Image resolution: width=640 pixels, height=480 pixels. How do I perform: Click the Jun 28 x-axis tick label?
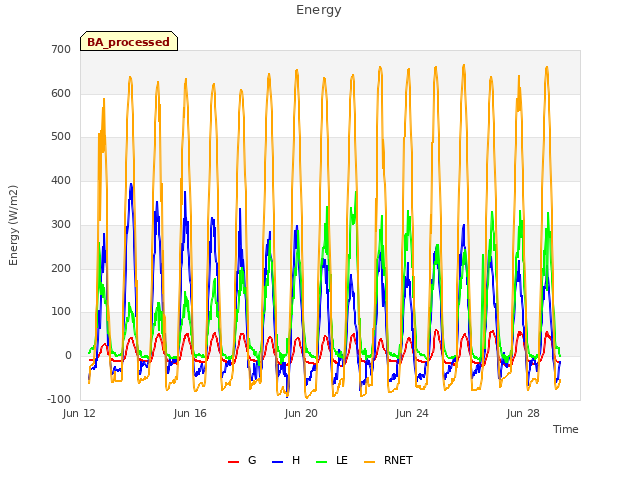pyautogui.click(x=523, y=413)
